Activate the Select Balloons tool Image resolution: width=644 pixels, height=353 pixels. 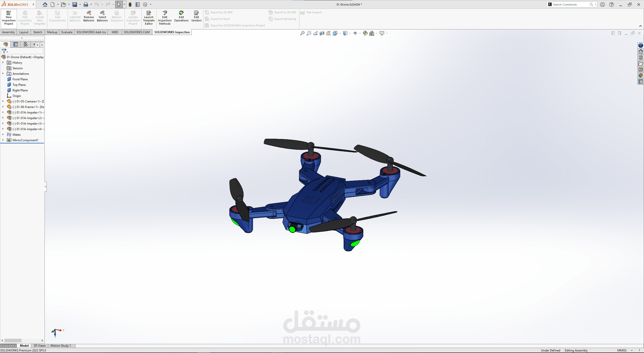click(102, 16)
